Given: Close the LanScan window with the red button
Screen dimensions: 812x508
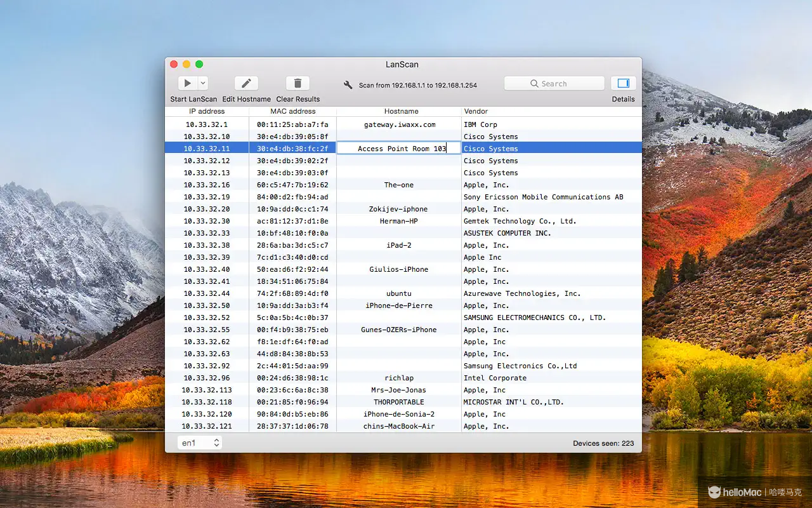Looking at the screenshot, I should pos(174,64).
